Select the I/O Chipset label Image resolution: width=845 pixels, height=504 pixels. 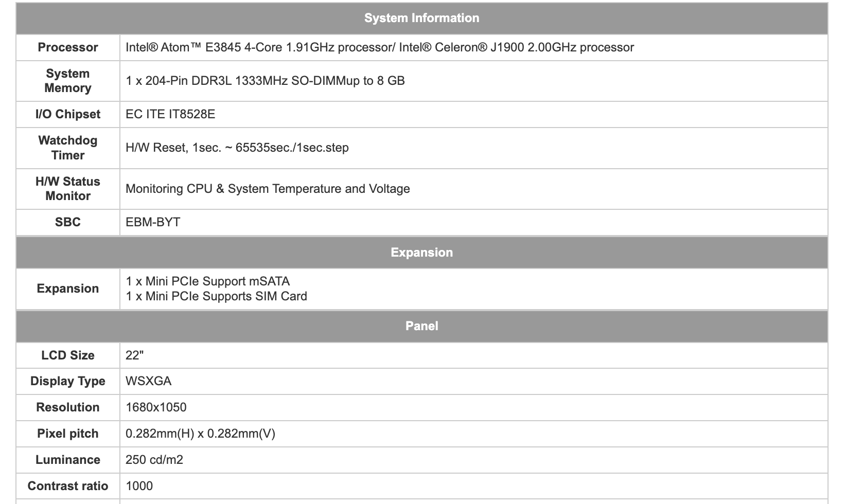tap(68, 114)
